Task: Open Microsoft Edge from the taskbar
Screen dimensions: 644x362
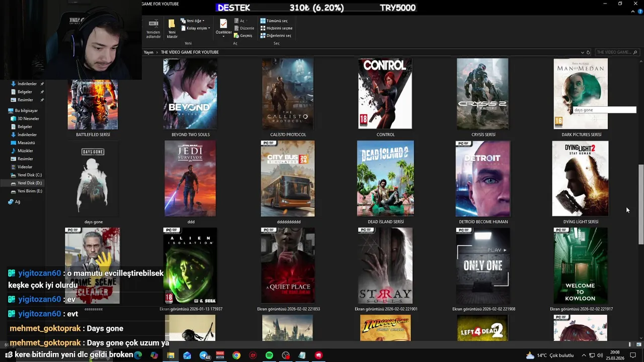Action: pos(138,355)
